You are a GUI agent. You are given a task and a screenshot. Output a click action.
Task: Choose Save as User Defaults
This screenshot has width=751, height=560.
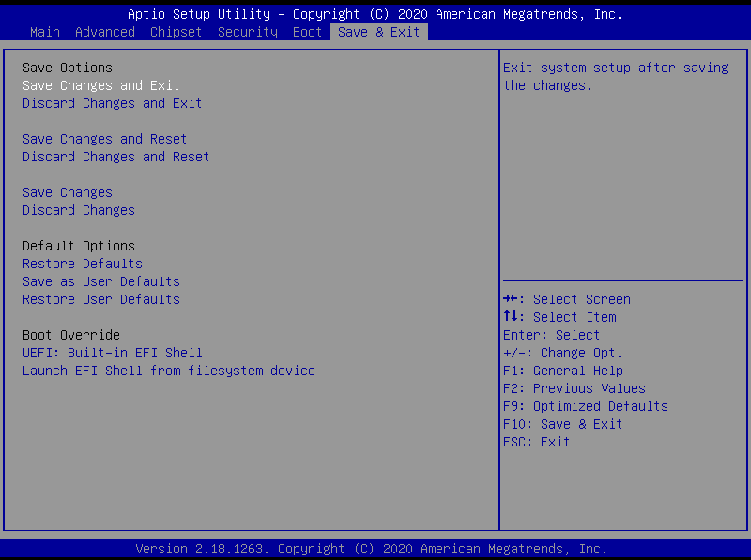coord(101,281)
